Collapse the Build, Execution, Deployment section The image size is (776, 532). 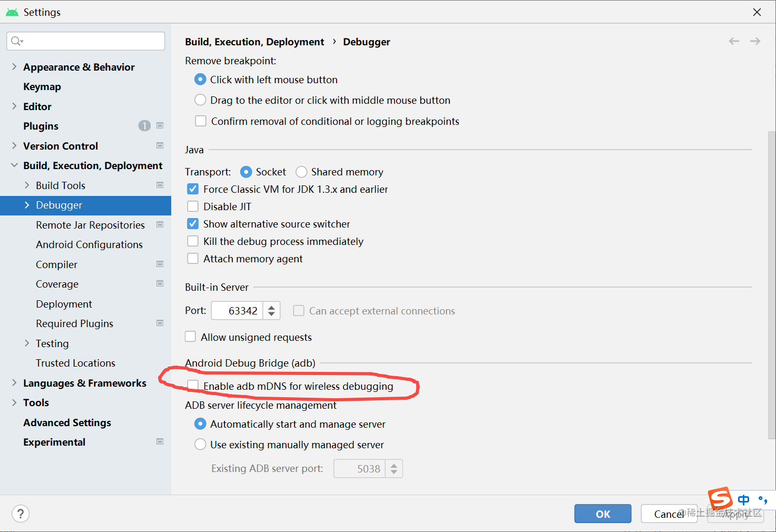click(x=14, y=165)
